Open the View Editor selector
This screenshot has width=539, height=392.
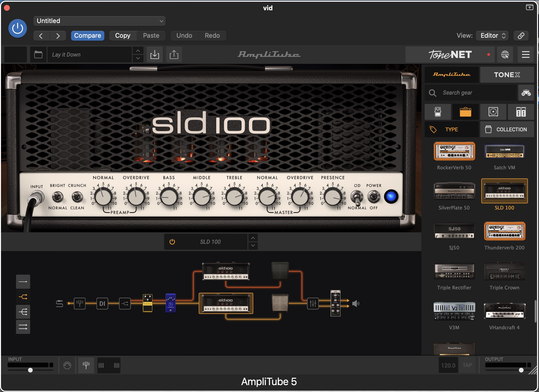click(492, 36)
